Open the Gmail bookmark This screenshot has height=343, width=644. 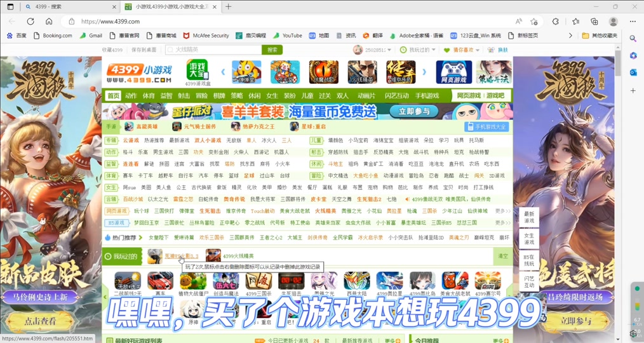[91, 36]
